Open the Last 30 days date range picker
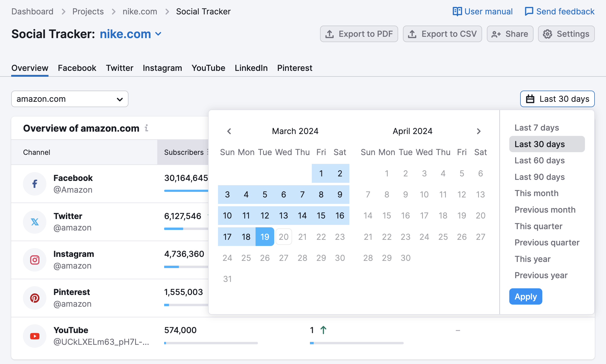This screenshot has width=606, height=364. pyautogui.click(x=557, y=99)
